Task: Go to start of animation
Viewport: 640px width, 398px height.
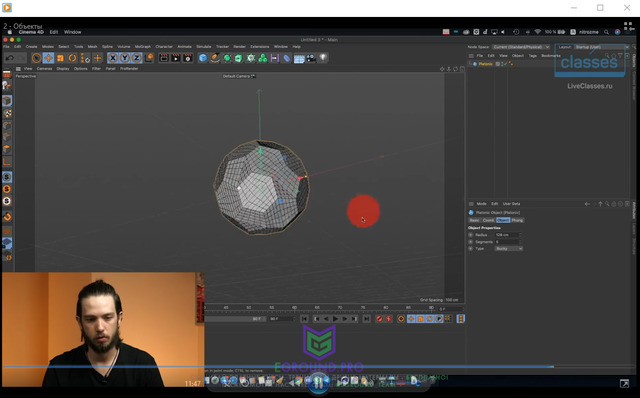Action: [x=304, y=318]
